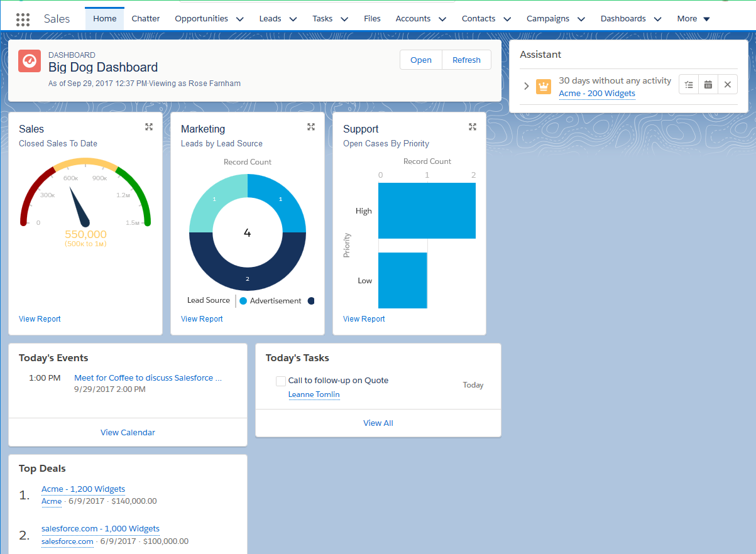Open the Acme - 1,200 Widgets deal
The height and width of the screenshot is (554, 756).
(x=83, y=489)
